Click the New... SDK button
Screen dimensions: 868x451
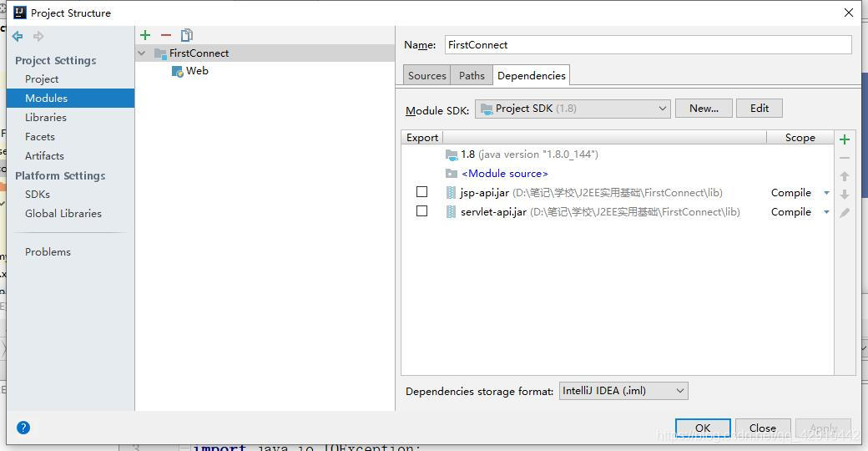point(704,109)
